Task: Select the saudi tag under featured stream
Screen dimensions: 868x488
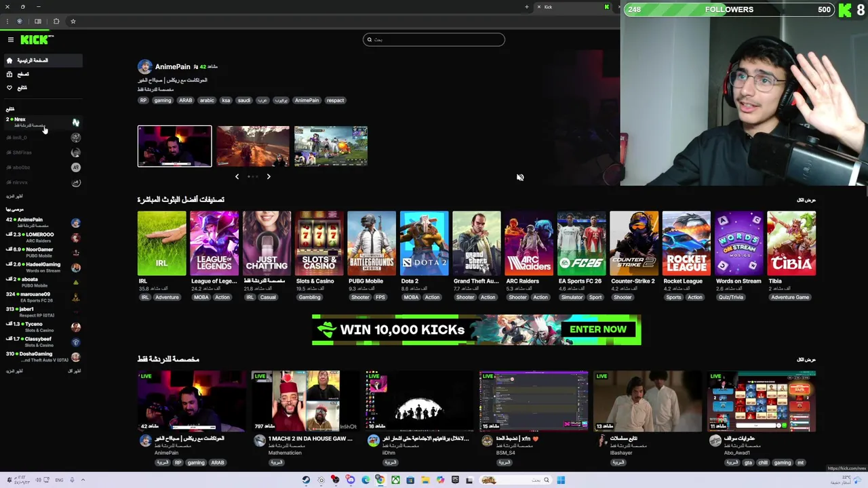Action: (x=243, y=100)
